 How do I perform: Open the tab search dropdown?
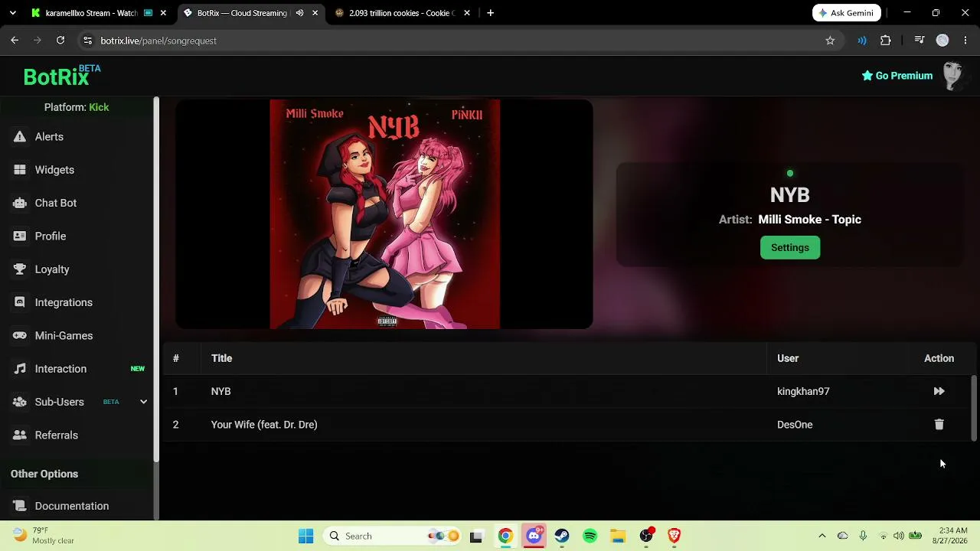point(15,13)
